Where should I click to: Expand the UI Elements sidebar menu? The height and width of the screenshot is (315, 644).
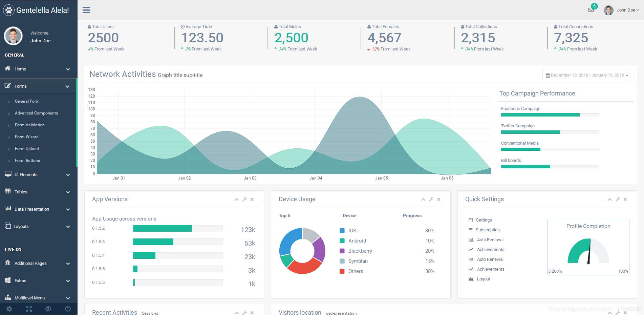(x=39, y=174)
